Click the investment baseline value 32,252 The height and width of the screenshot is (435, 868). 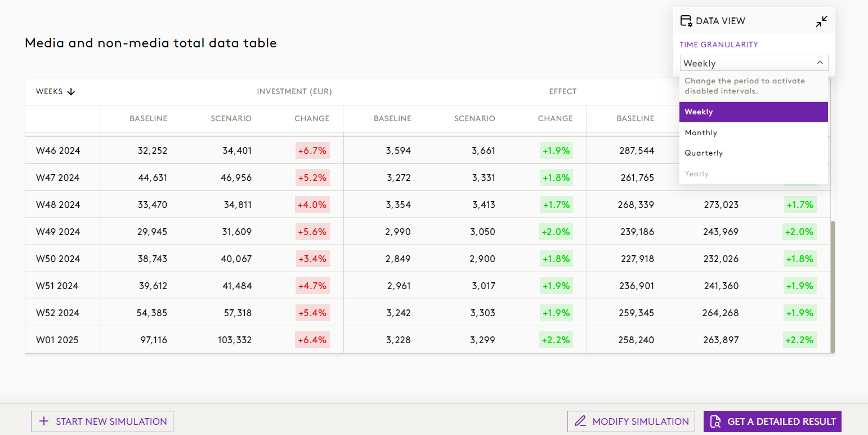153,151
